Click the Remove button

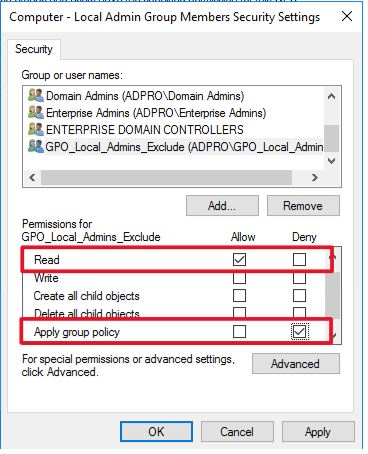(x=303, y=206)
